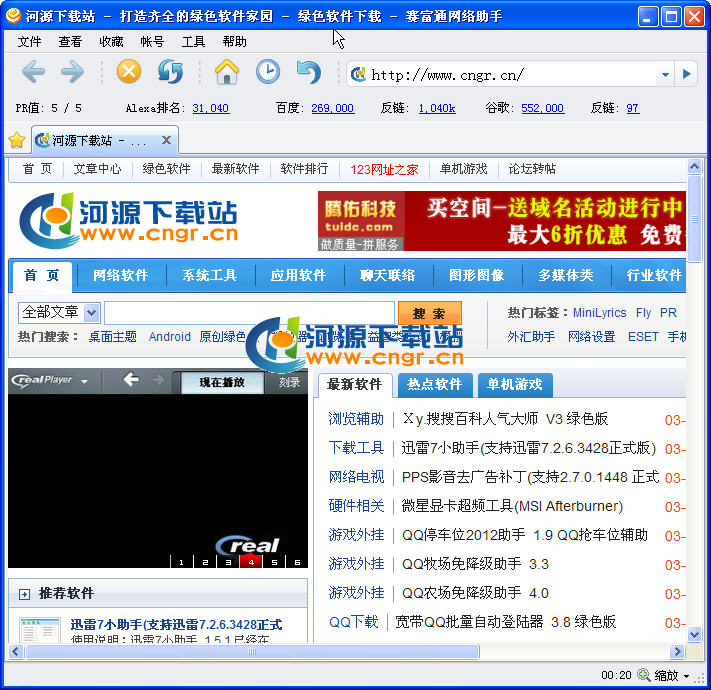The image size is (711, 690).
Task: Switch to the 河源下载站 browser tab
Action: 104,140
